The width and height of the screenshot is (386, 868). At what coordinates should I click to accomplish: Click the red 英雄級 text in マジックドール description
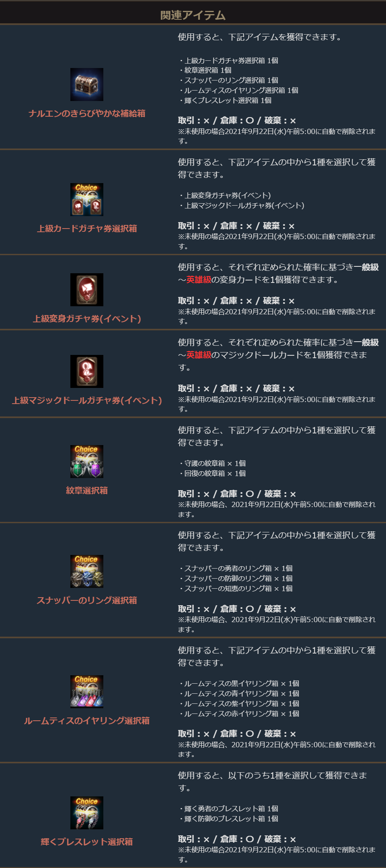click(199, 355)
